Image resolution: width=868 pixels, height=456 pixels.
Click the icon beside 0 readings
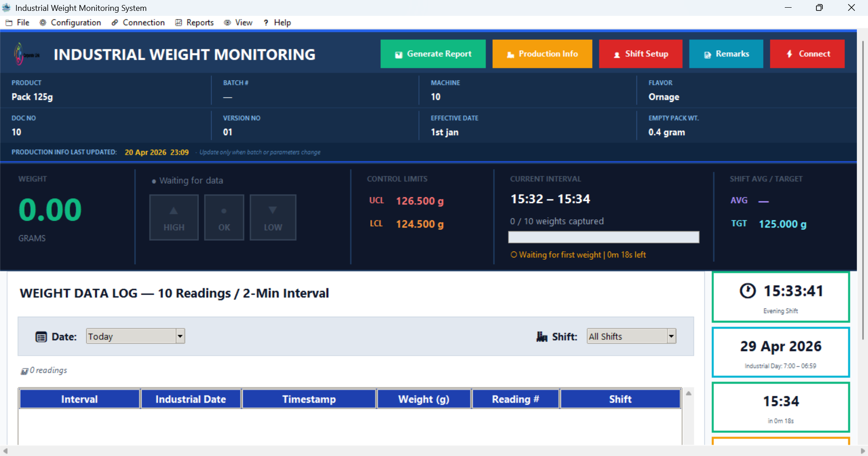pos(24,371)
